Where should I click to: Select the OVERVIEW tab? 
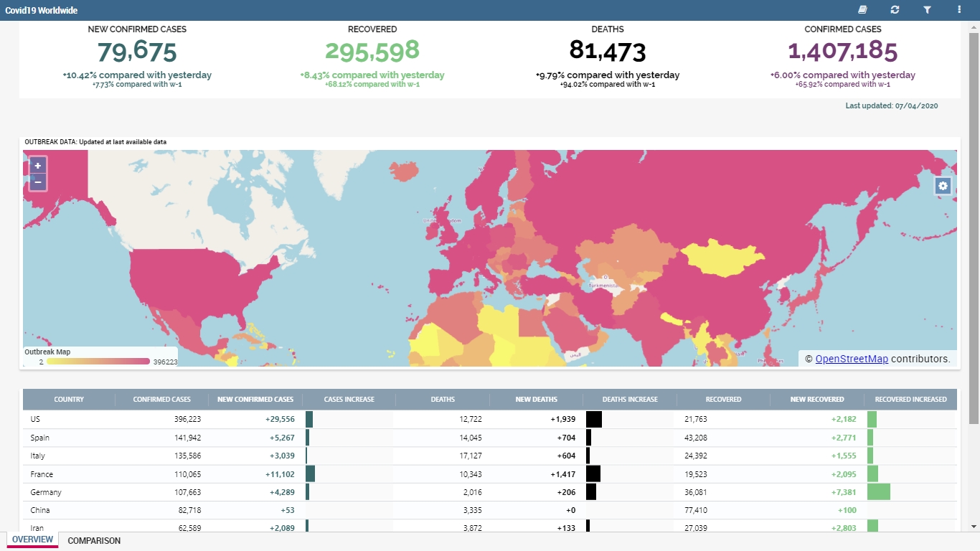32,540
